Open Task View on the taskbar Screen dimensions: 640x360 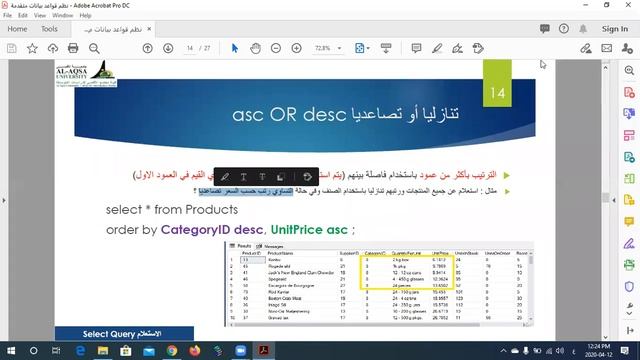[56, 351]
